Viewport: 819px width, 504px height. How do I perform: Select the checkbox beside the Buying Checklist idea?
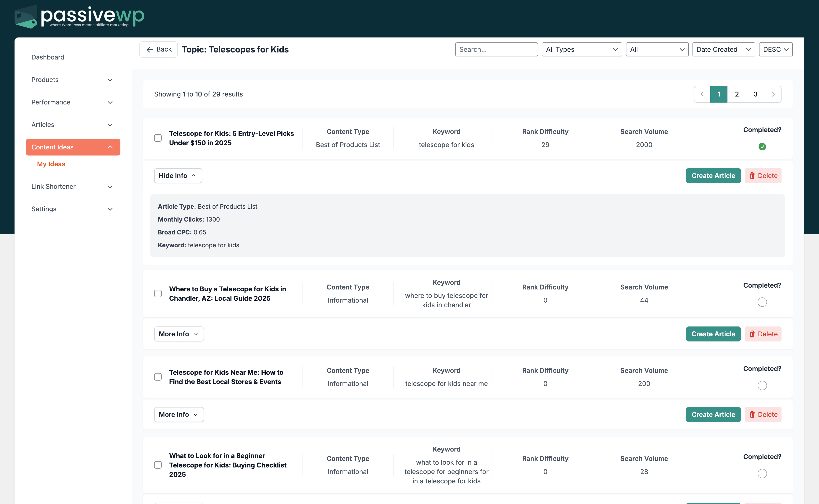pyautogui.click(x=158, y=465)
